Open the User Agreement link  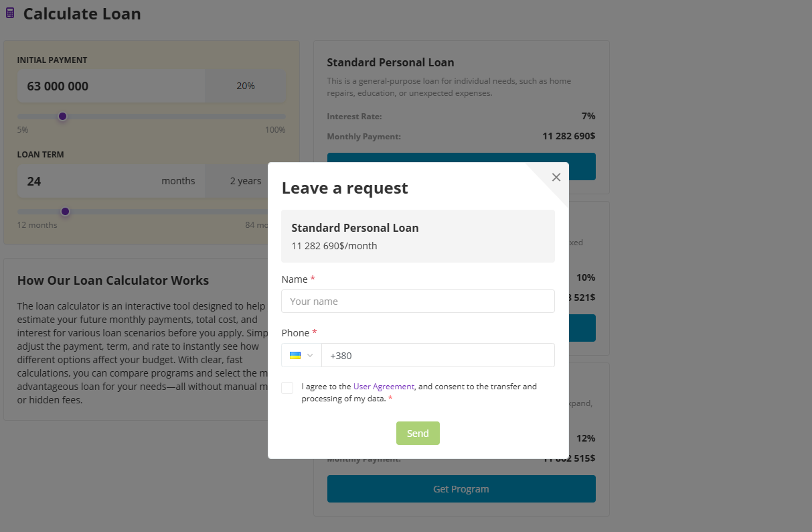tap(384, 387)
